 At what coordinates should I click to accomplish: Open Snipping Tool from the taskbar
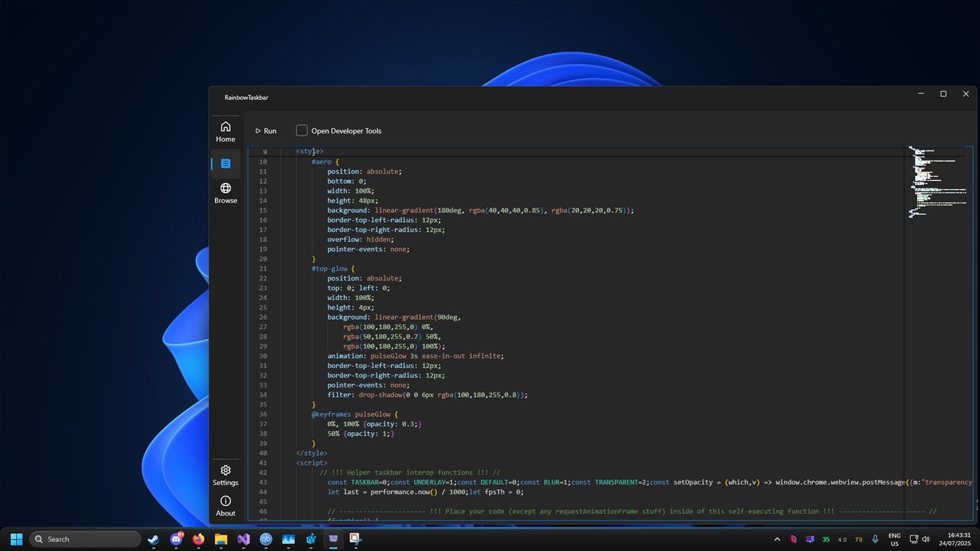point(356,539)
